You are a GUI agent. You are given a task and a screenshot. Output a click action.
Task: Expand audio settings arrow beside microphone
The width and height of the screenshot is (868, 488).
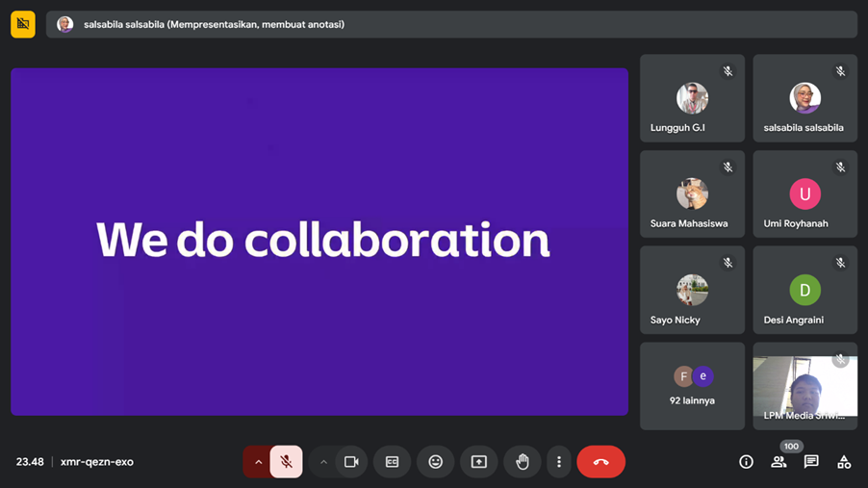[x=258, y=462]
